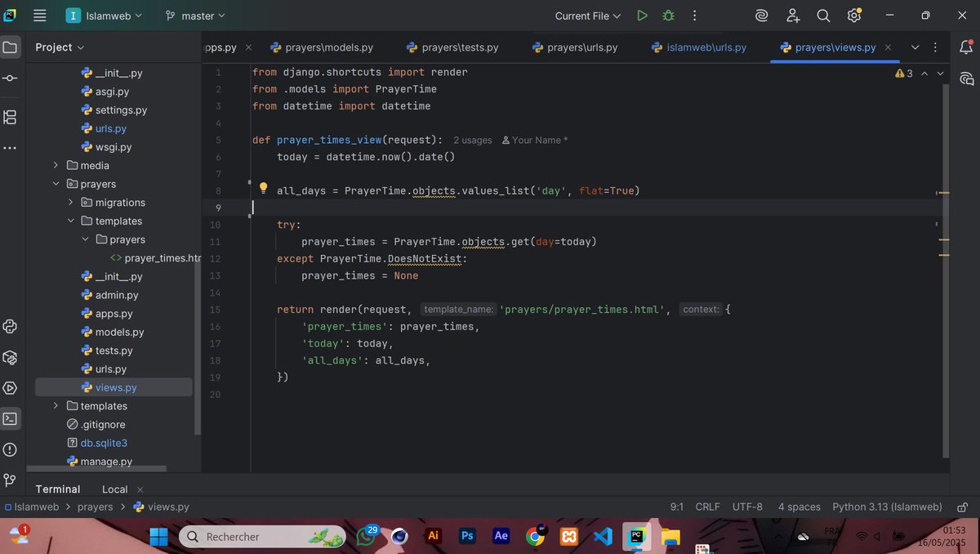The image size is (980, 554).
Task: Open AI chat on right sidebar
Action: (967, 78)
